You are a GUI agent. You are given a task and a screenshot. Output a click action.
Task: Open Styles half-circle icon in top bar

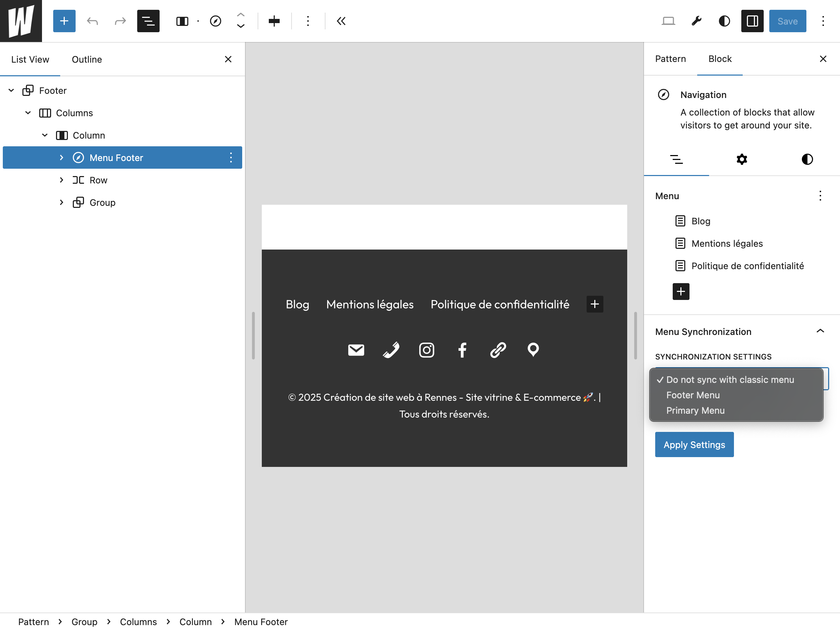(x=724, y=21)
